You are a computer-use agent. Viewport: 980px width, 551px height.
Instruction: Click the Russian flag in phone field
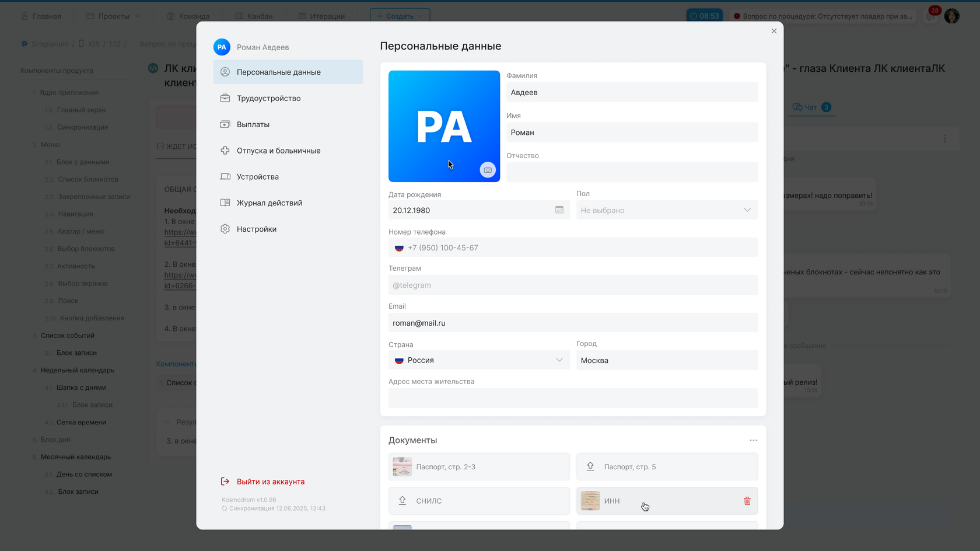pyautogui.click(x=399, y=247)
